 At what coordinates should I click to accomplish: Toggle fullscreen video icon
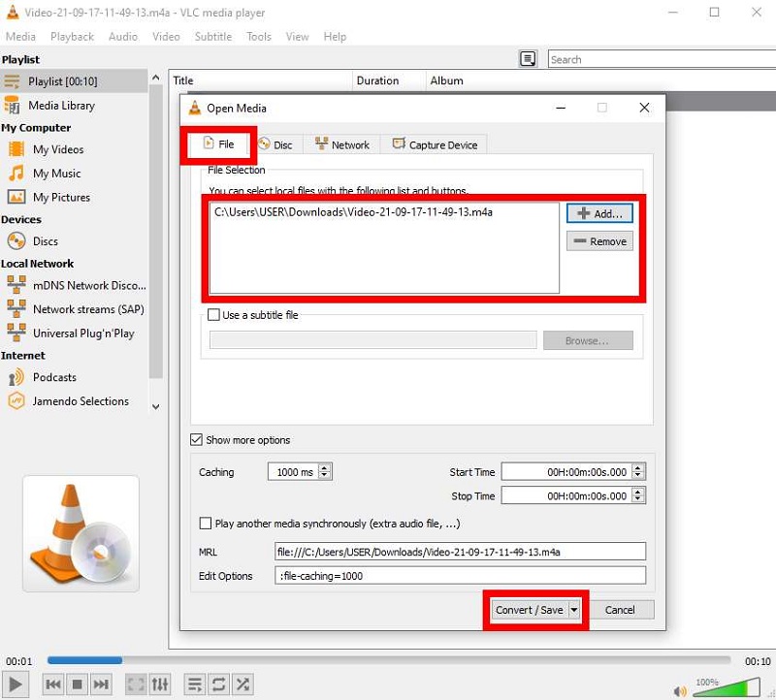(136, 684)
